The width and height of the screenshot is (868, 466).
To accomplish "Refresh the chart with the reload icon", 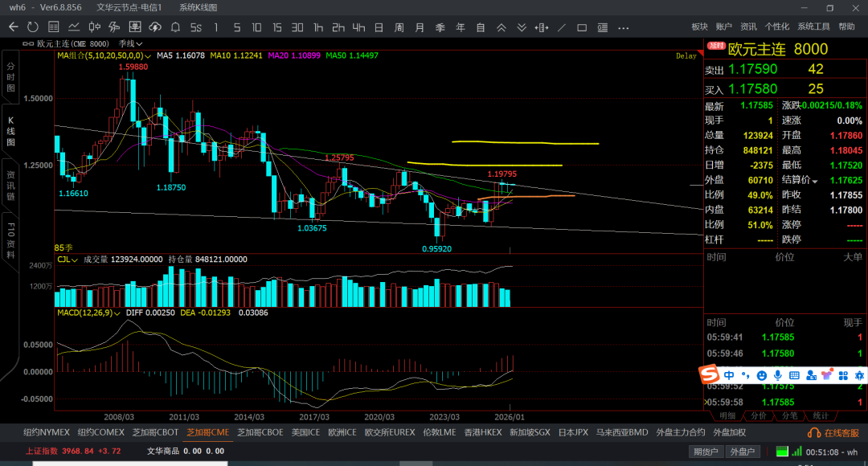I will (x=33, y=27).
